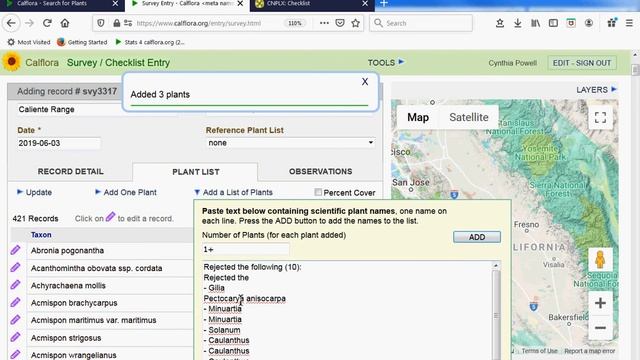Open a new browser tab
640x360 pixels.
(x=384, y=4)
